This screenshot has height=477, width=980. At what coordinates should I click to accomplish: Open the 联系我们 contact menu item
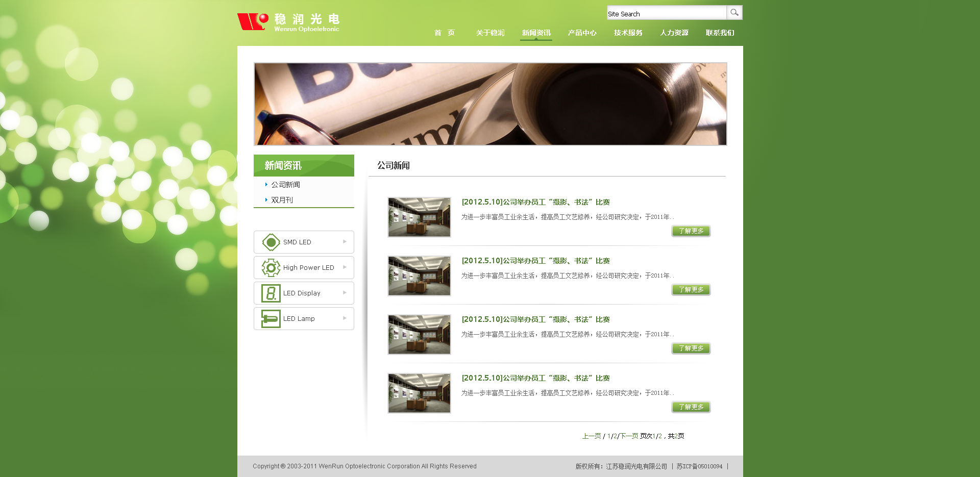tap(720, 33)
